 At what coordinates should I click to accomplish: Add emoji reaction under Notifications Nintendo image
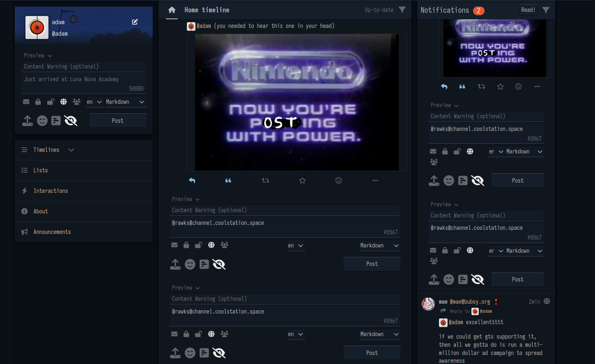tap(519, 87)
